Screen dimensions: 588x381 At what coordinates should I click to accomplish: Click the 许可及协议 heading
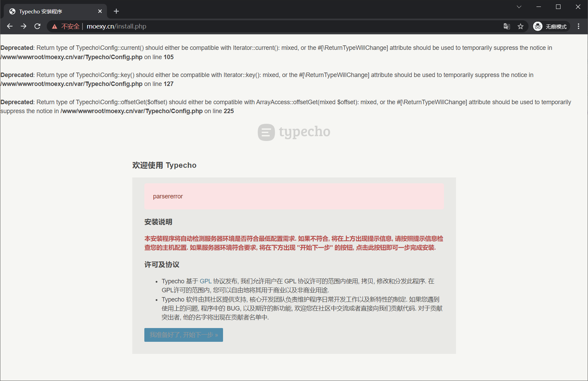click(162, 265)
